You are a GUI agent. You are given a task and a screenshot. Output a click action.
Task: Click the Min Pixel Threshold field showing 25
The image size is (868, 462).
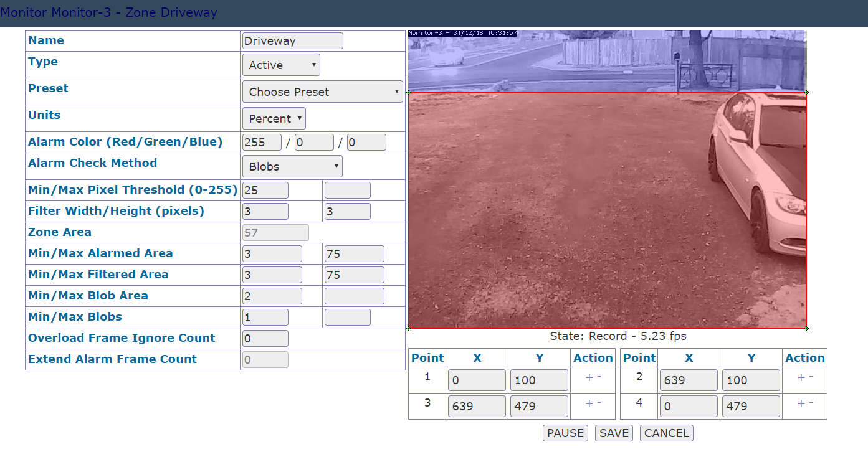(265, 190)
